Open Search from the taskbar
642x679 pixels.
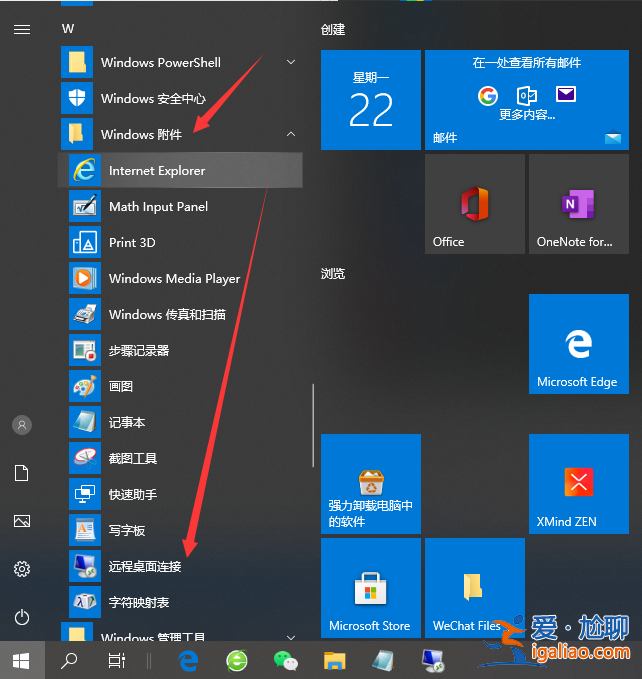click(69, 660)
